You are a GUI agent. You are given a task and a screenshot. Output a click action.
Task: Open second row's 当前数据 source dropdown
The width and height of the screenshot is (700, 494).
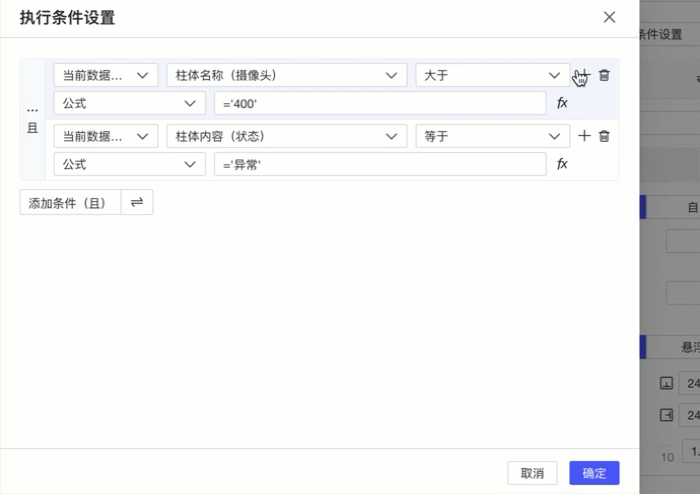[105, 136]
